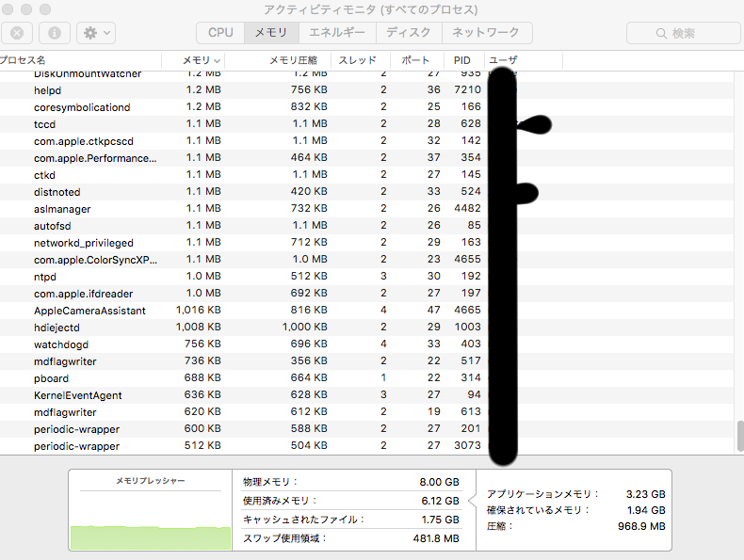
Task: Click PID 4482 in aslmanager row
Action: click(x=467, y=208)
